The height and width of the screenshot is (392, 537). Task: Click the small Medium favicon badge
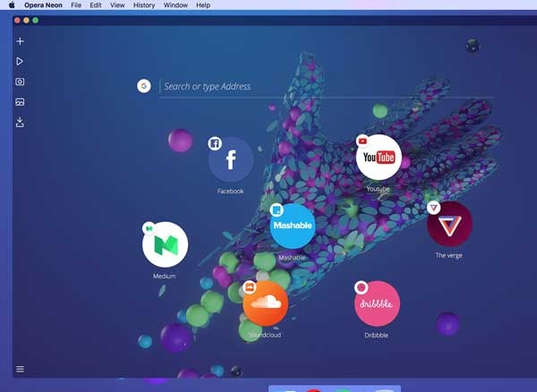(149, 228)
